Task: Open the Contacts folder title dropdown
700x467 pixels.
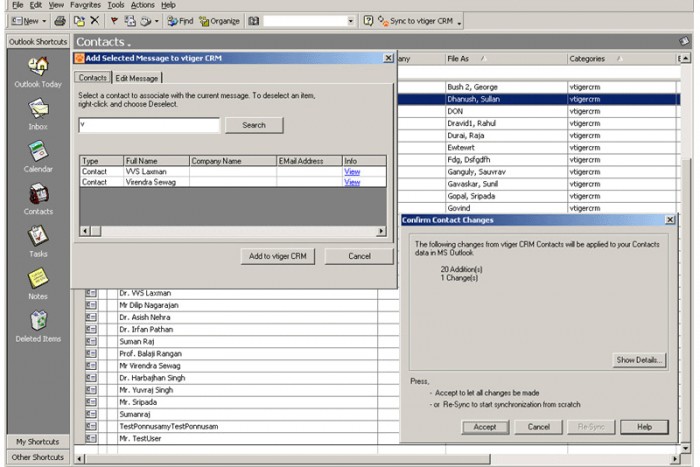Action: (129, 44)
